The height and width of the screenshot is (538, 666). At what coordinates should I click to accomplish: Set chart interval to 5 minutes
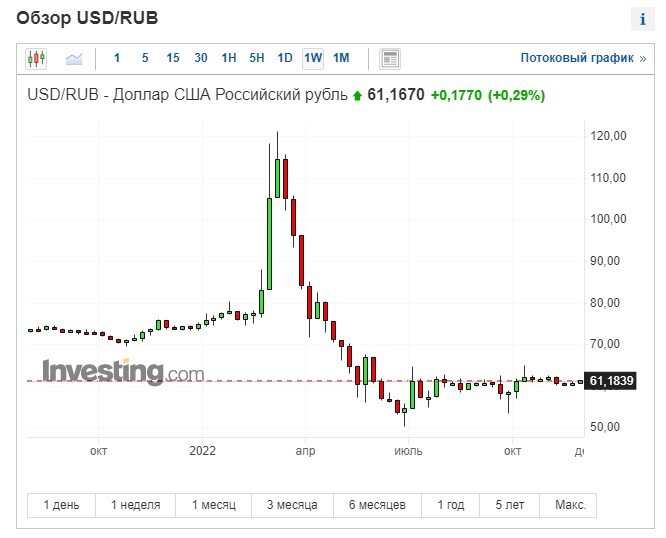(145, 58)
